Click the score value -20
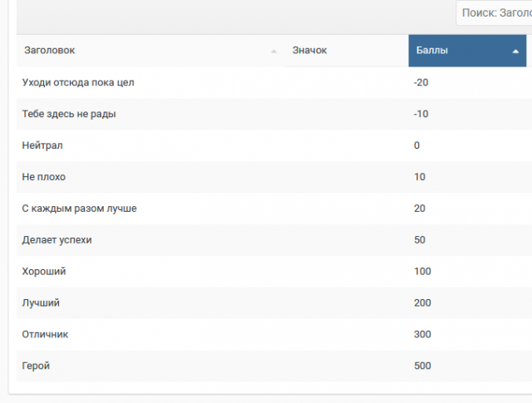 [421, 82]
